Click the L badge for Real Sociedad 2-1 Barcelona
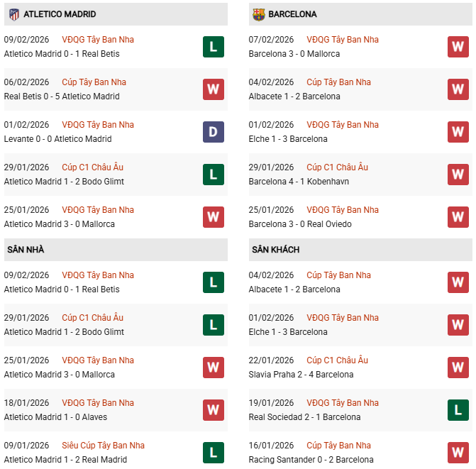This screenshot has width=476, height=469. point(458,410)
